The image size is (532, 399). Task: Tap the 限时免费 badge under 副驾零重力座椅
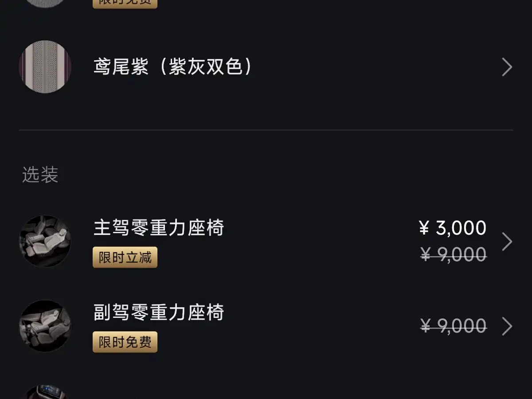tap(125, 342)
